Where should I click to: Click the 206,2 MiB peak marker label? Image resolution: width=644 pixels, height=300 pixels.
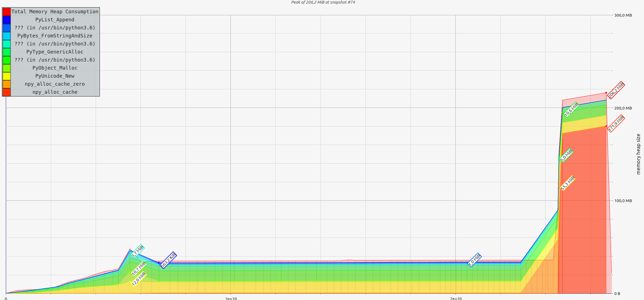click(616, 90)
